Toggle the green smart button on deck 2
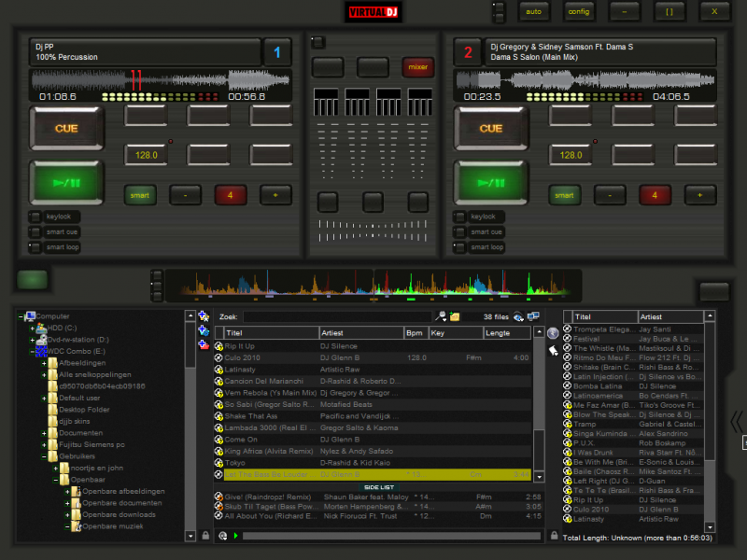 click(565, 195)
